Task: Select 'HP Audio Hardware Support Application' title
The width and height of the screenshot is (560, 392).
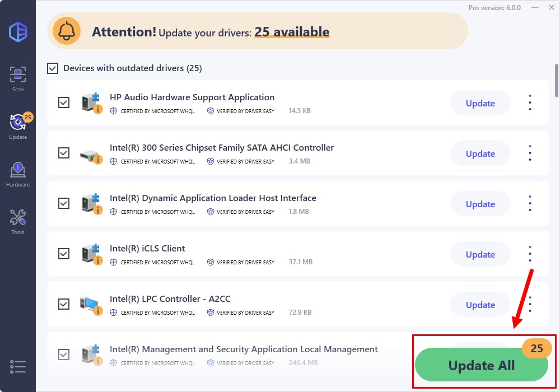Action: pos(192,97)
